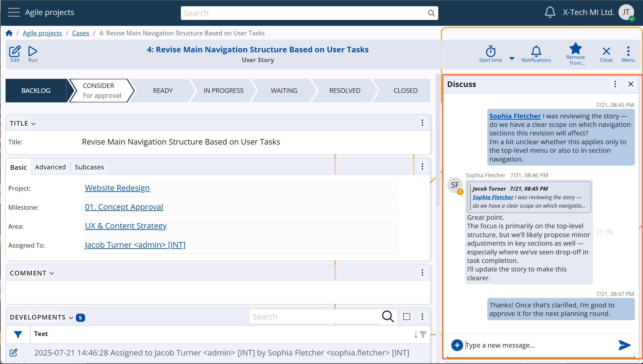The height and width of the screenshot is (364, 643).
Task: Like Sophia Fletcher's message with thumbs up
Action: pyautogui.click(x=599, y=232)
